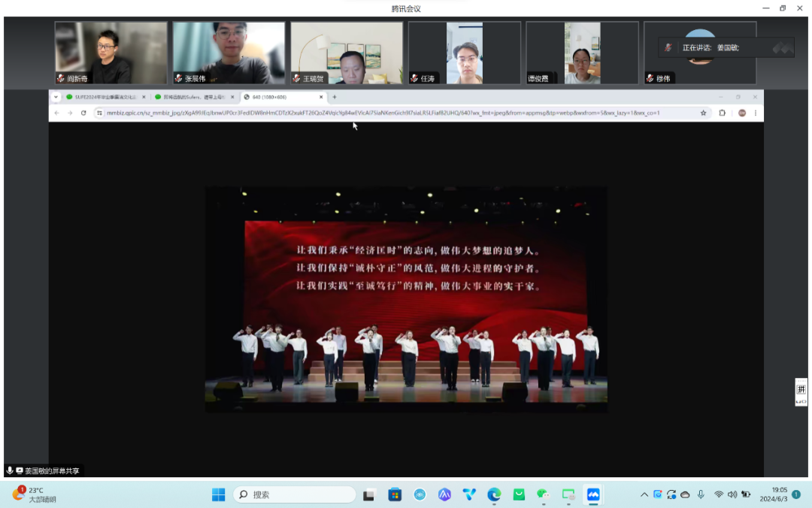Click the 19:05 clock and date
This screenshot has height=508, width=812.
(773, 494)
